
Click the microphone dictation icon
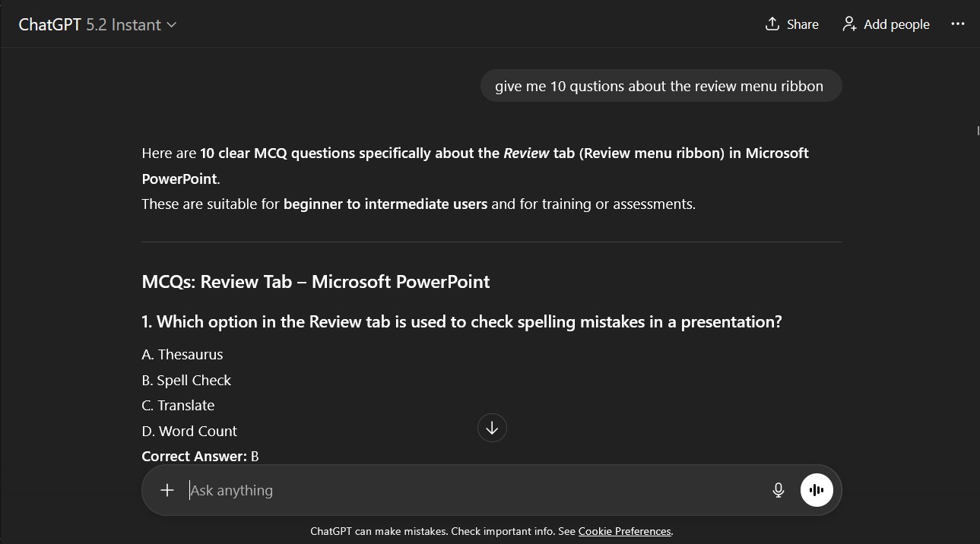(779, 490)
